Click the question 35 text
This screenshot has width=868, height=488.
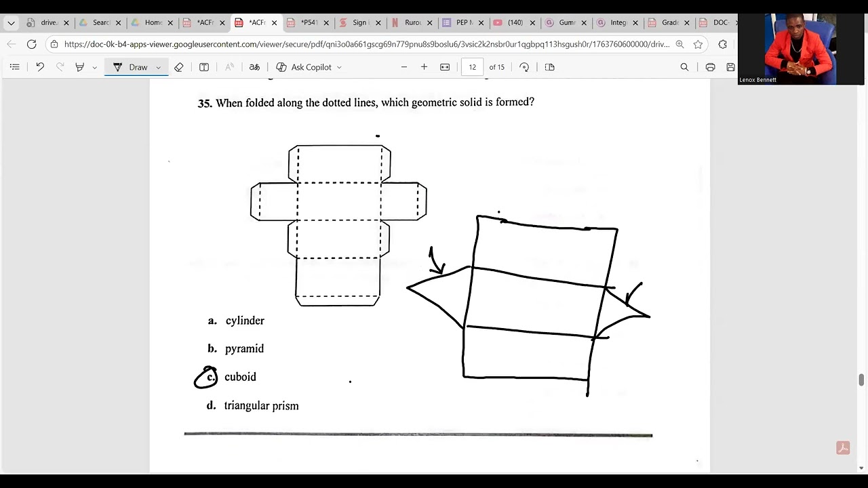click(x=366, y=102)
